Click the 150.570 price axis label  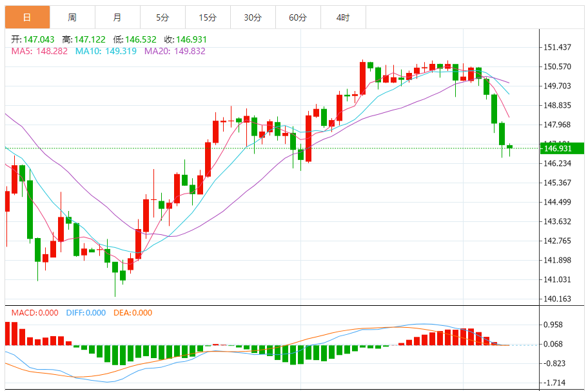[557, 66]
